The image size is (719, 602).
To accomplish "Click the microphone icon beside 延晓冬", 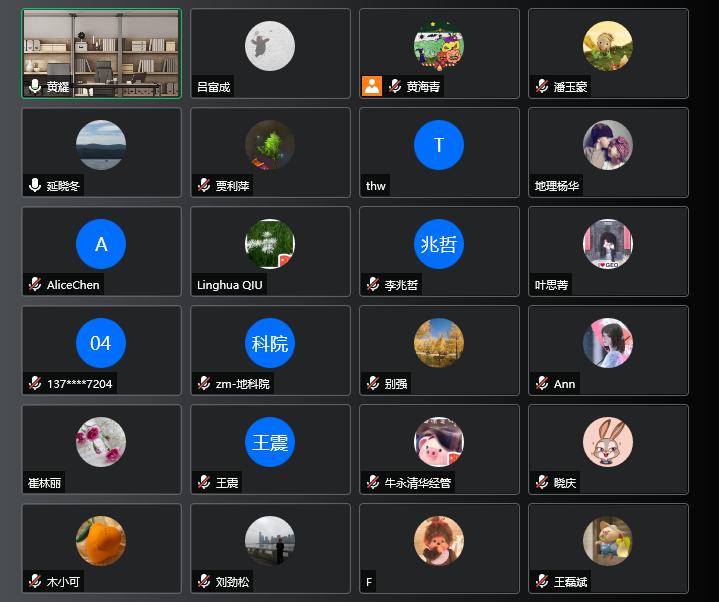I will [35, 185].
